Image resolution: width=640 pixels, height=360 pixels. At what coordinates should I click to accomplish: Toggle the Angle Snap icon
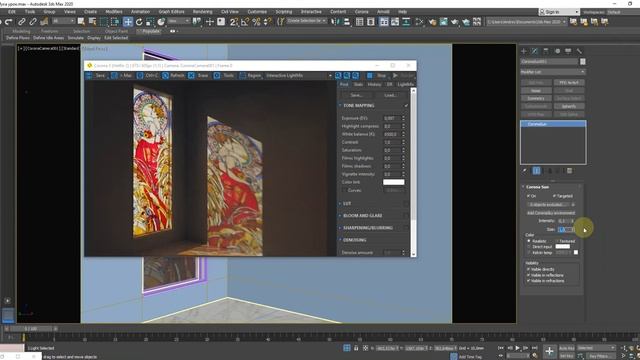[245, 22]
